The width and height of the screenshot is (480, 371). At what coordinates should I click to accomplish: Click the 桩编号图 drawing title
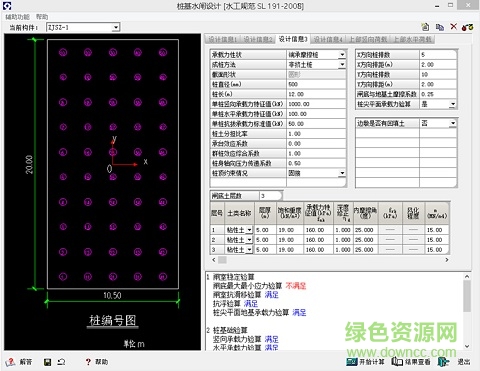(x=112, y=321)
